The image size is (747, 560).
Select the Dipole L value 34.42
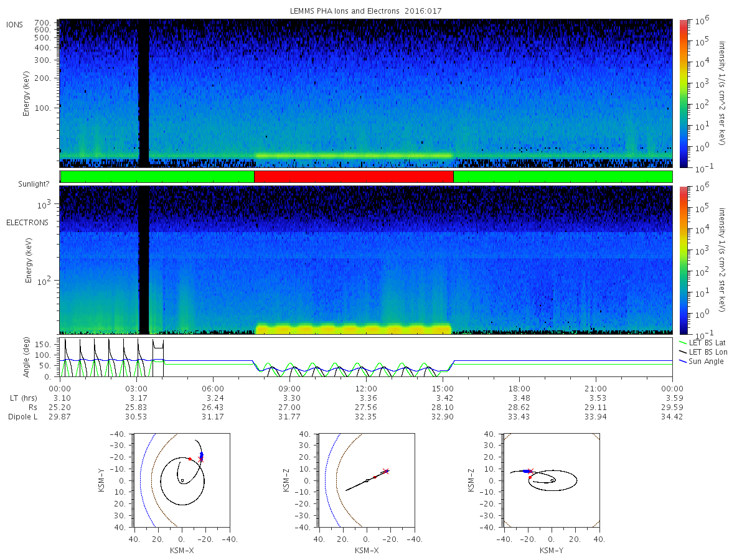click(x=672, y=417)
